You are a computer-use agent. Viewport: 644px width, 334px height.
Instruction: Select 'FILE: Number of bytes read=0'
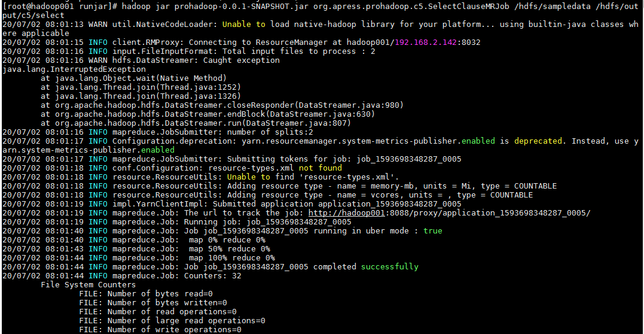tap(146, 294)
